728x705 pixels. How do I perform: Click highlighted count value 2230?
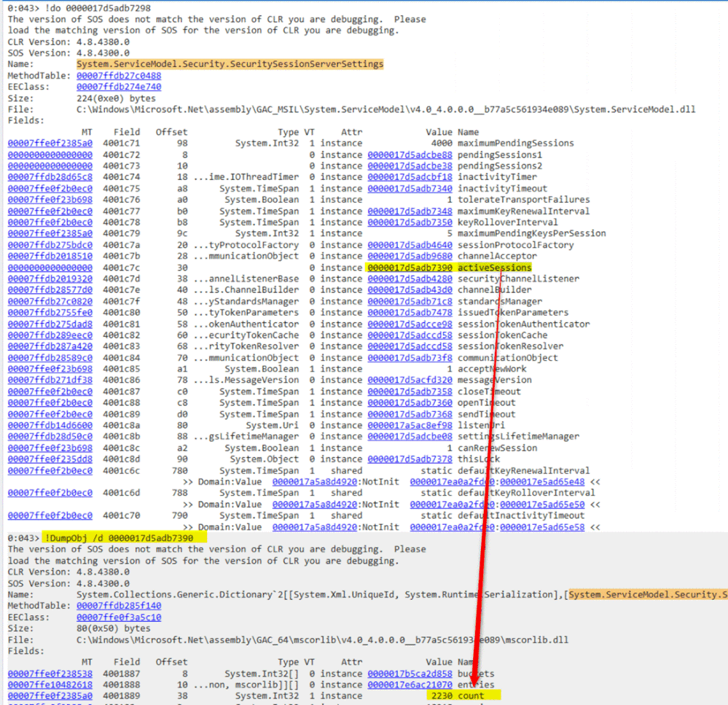442,696
